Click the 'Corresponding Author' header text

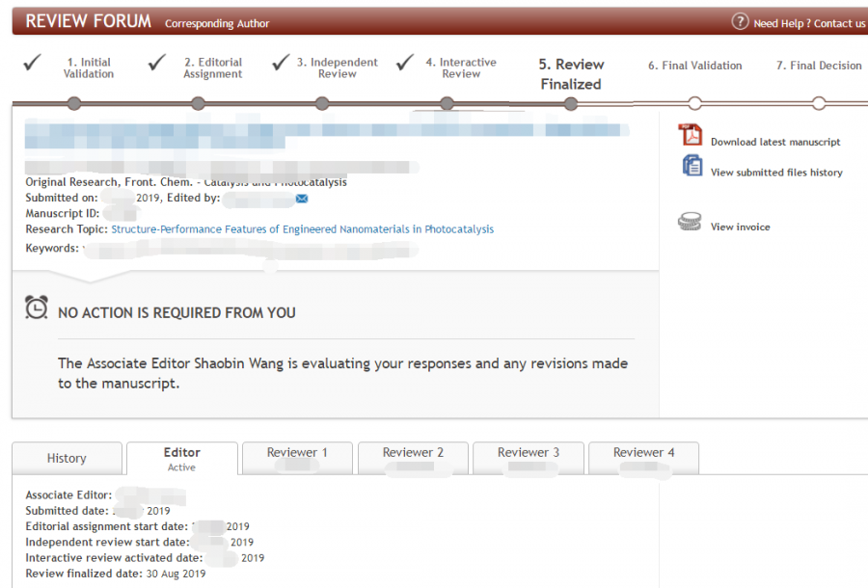217,24
